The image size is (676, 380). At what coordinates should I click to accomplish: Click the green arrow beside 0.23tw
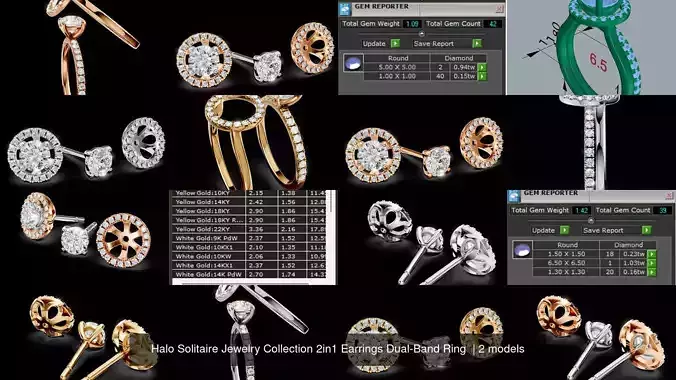pyautogui.click(x=652, y=254)
